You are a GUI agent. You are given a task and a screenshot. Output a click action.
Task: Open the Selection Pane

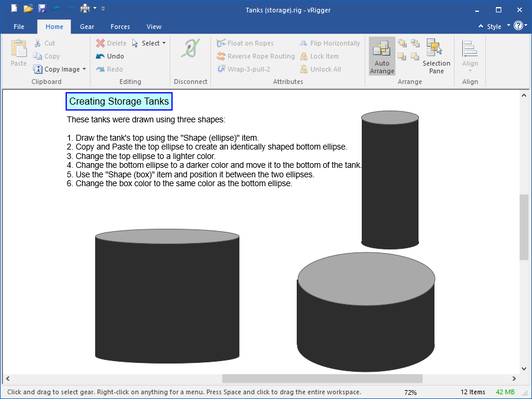pyautogui.click(x=436, y=57)
